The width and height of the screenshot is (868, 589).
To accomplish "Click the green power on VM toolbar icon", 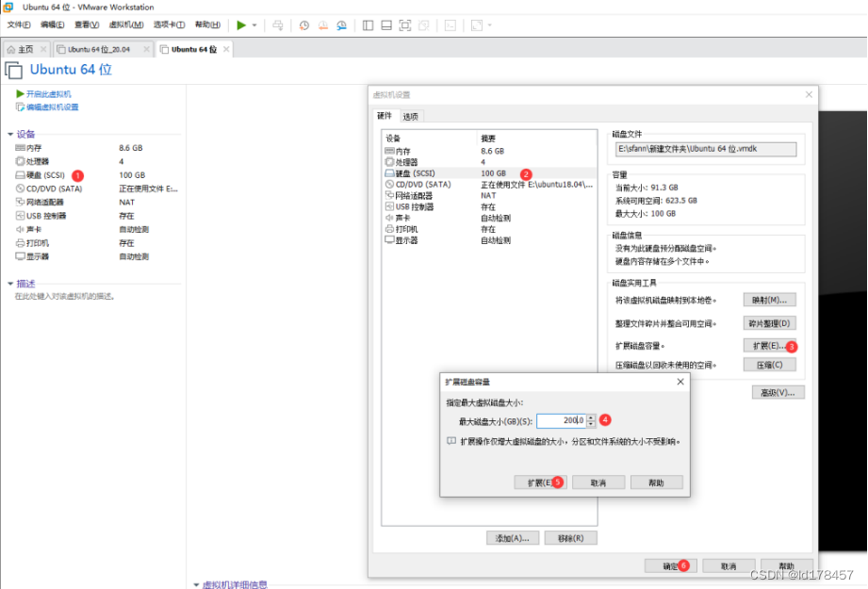I will click(241, 25).
